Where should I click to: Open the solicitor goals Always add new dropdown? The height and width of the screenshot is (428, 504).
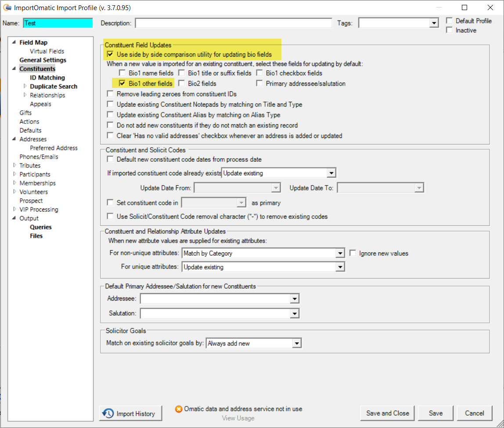pyautogui.click(x=297, y=343)
